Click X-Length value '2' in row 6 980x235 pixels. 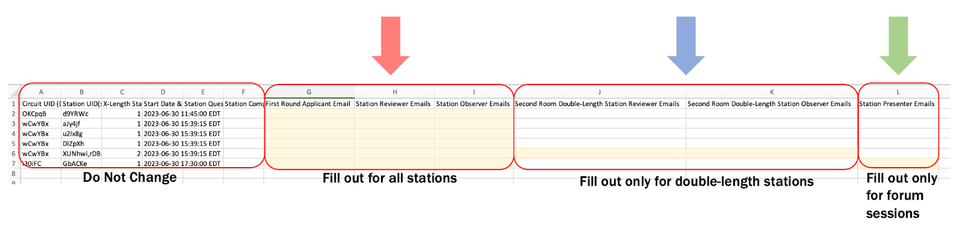point(122,154)
